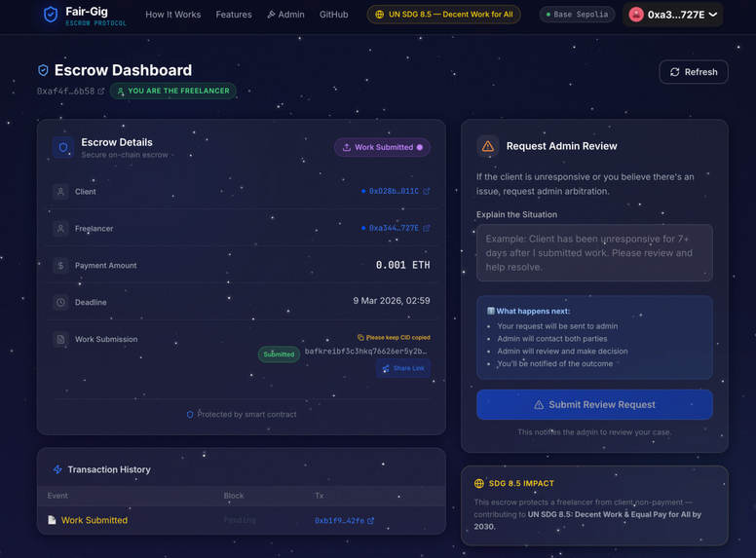Click the Admin nav wrench icon

(271, 15)
